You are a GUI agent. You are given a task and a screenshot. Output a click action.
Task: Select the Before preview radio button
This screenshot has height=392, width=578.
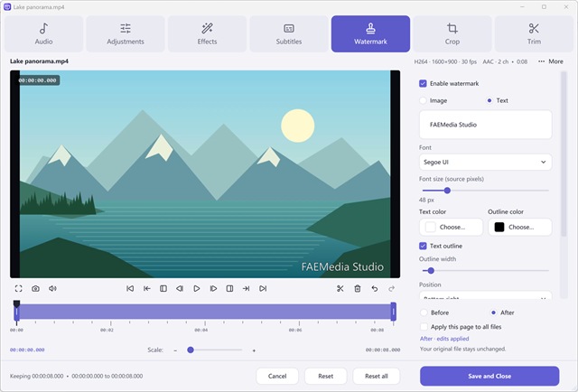[424, 313]
